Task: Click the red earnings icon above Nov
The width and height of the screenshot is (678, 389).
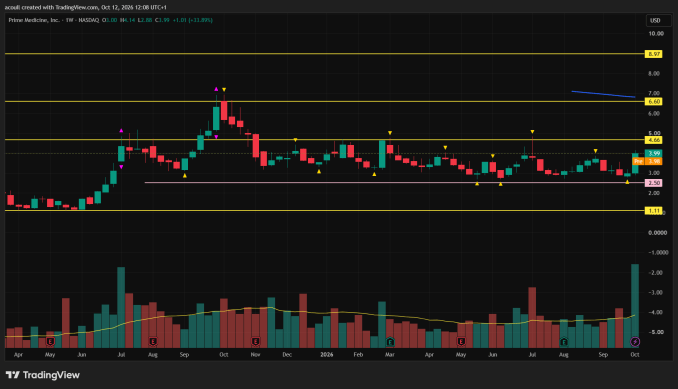Action: [x=256, y=342]
